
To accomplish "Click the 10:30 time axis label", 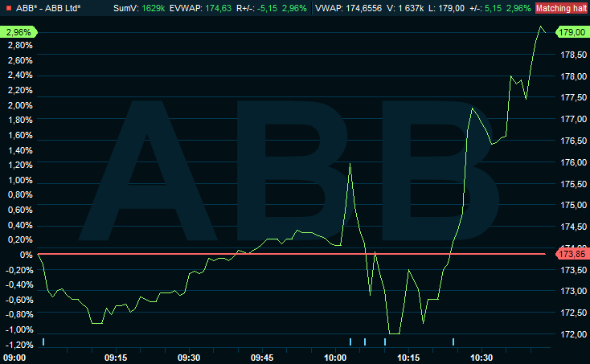I will coord(481,358).
